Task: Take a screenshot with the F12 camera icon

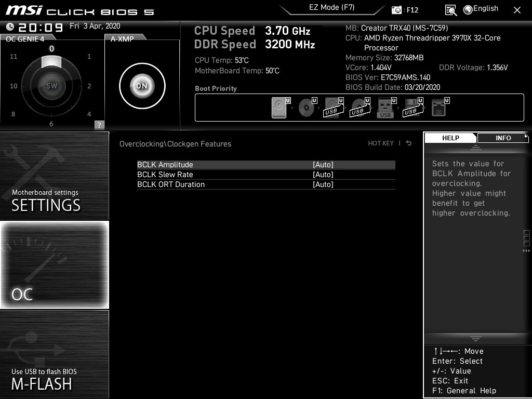Action: click(396, 10)
